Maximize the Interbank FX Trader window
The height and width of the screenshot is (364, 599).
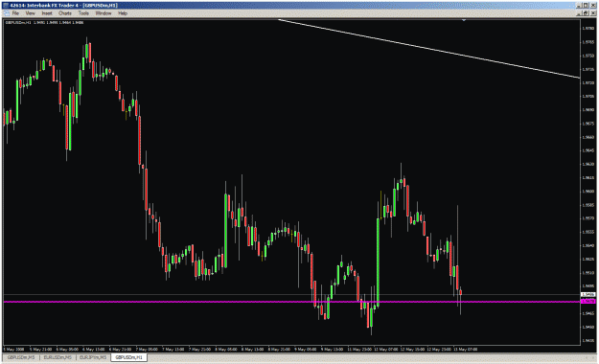[586, 6]
